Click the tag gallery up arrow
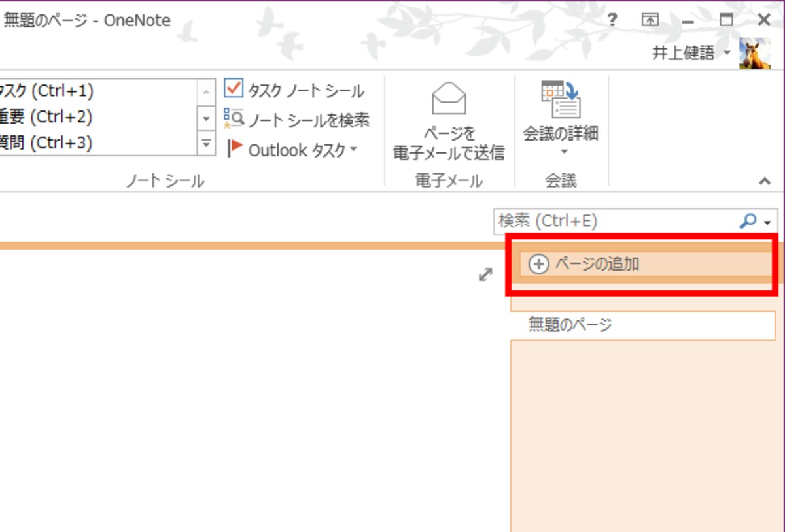 207,91
